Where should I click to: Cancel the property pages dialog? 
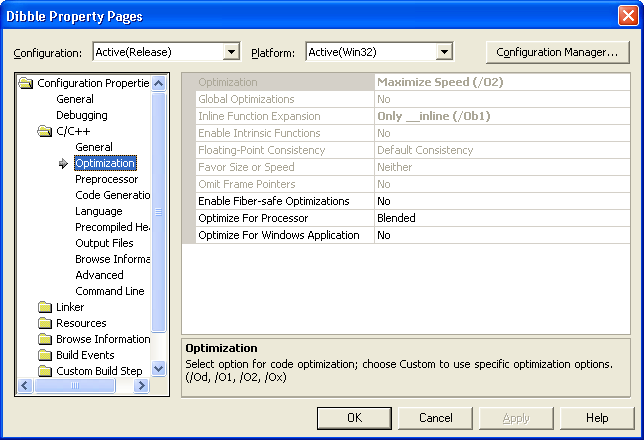point(435,418)
